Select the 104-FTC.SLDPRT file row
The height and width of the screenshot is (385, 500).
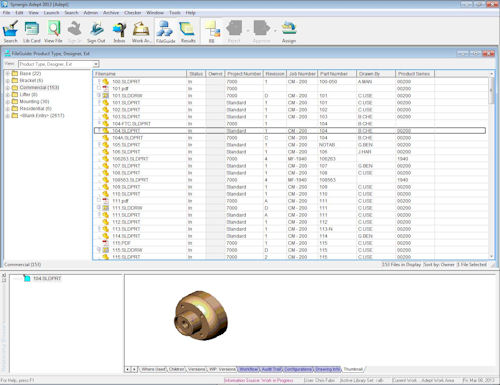coord(289,124)
